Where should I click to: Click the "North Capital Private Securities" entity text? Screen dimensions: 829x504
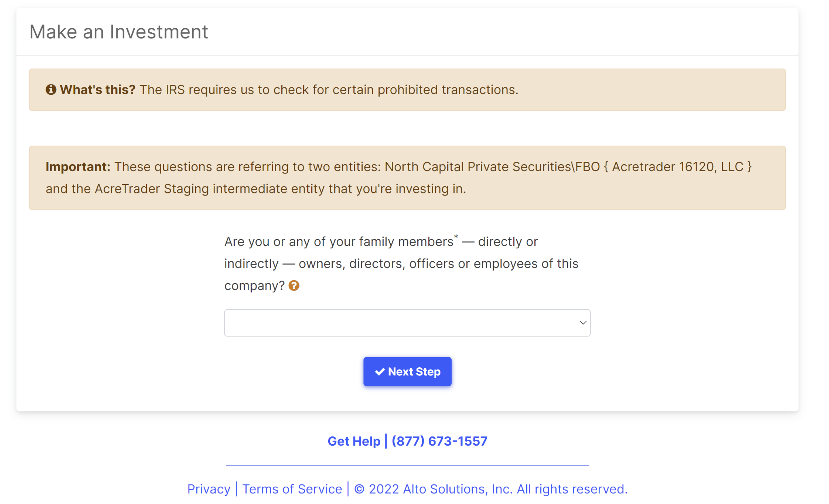tap(478, 167)
